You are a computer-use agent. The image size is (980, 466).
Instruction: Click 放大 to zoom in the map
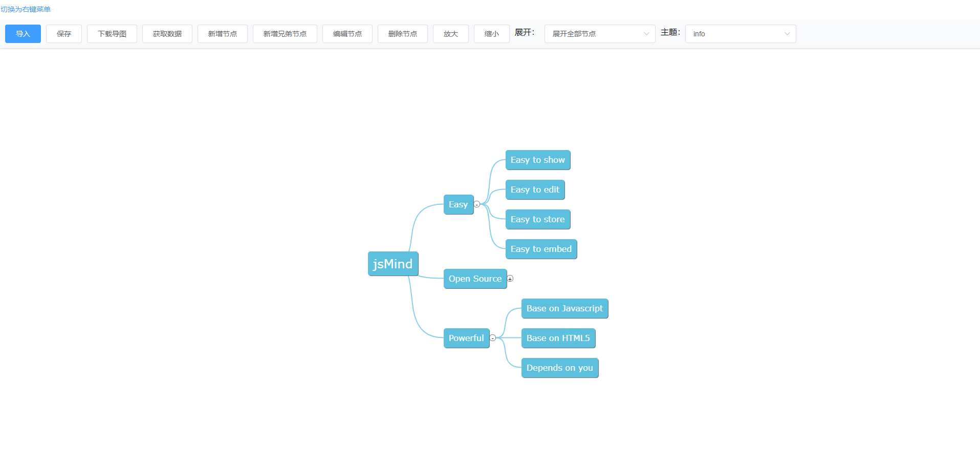click(450, 33)
